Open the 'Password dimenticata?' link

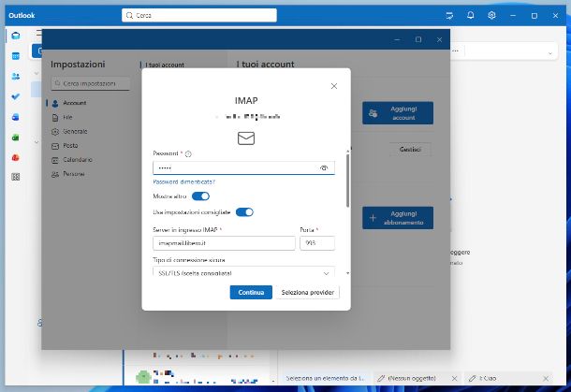183,181
